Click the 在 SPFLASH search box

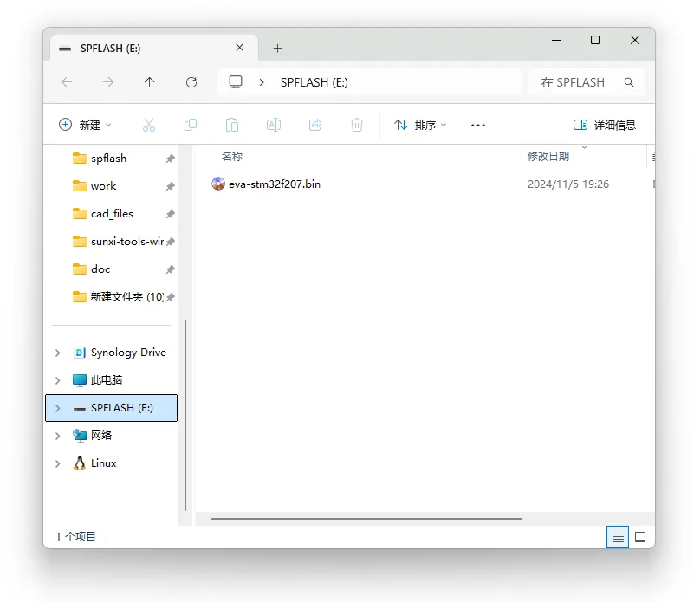pos(587,82)
